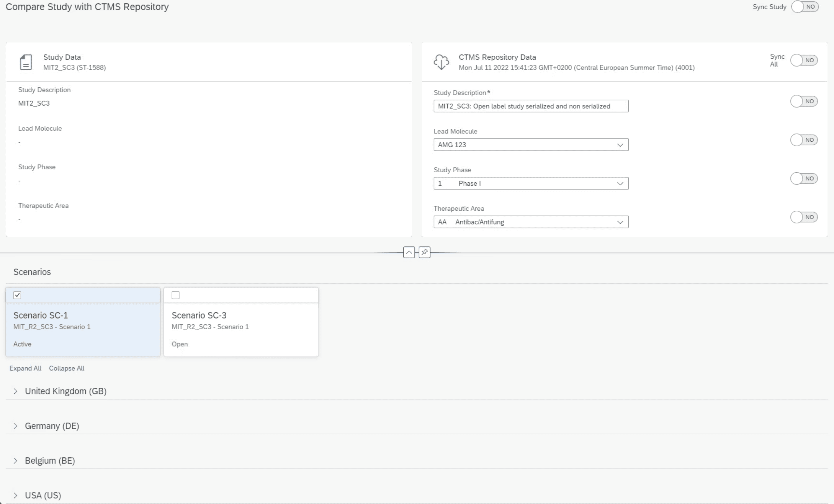Pin the header with the pin icon
The image size is (834, 504).
[424, 252]
